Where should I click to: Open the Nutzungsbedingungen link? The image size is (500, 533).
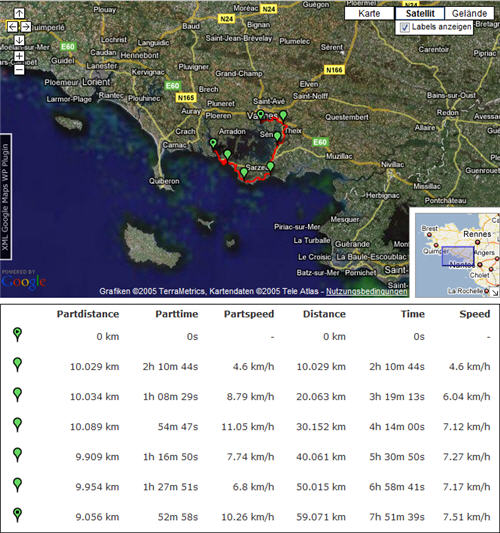pos(366,291)
